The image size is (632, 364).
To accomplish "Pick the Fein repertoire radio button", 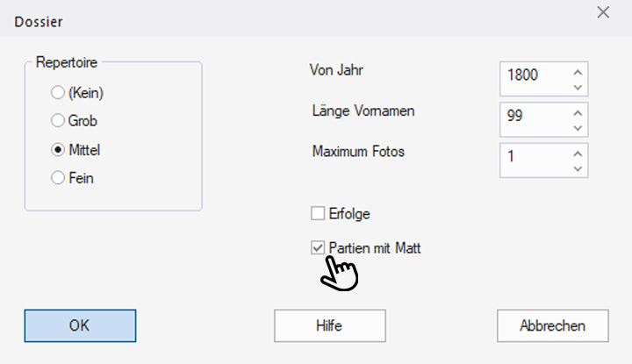I will coord(59,178).
